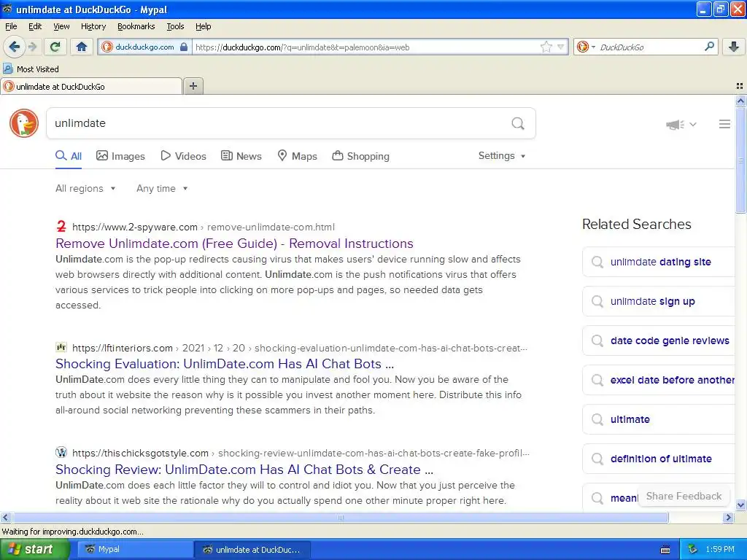Reload the current page
Viewport: 747px width, 560px height.
point(55,47)
